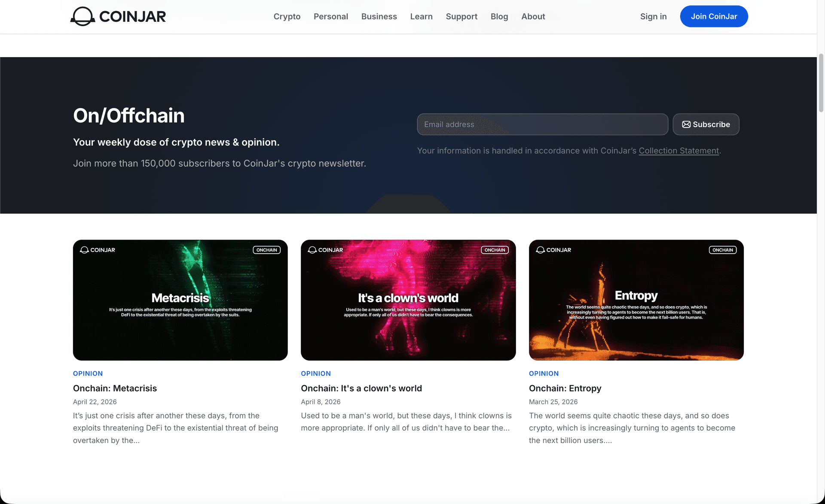Screen dimensions: 825x504
Task: Click the Join CoinJar button
Action: coord(714,16)
